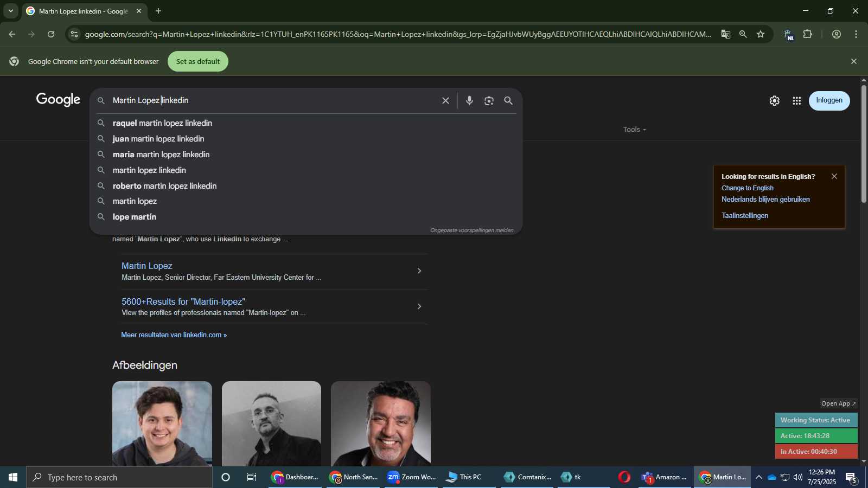Image resolution: width=868 pixels, height=488 pixels.
Task: Open Chrome profile icon
Action: pos(837,34)
